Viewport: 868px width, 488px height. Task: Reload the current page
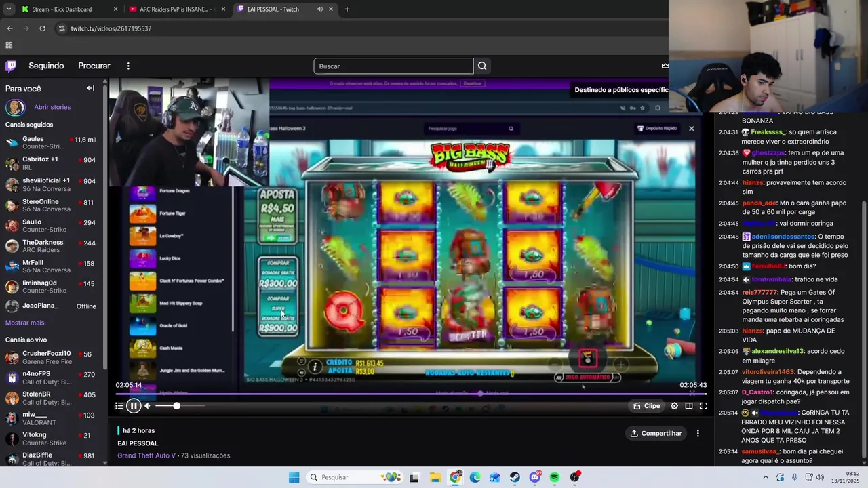[x=42, y=28]
